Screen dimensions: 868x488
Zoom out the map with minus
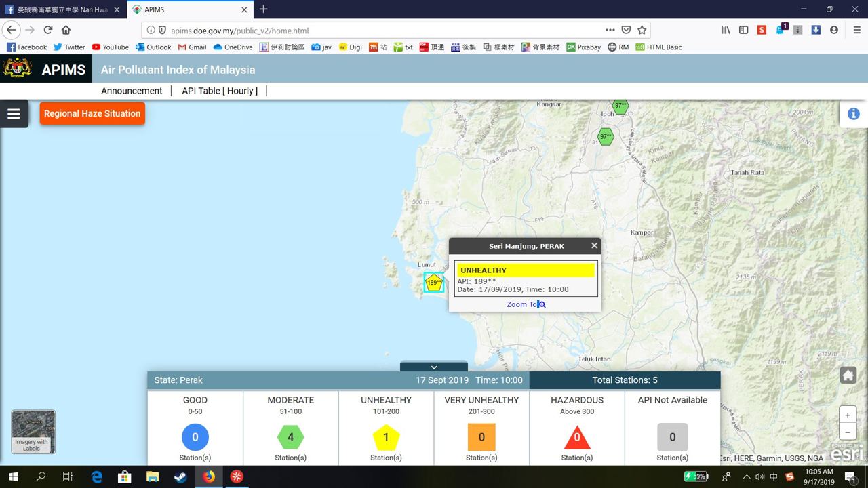tap(848, 432)
